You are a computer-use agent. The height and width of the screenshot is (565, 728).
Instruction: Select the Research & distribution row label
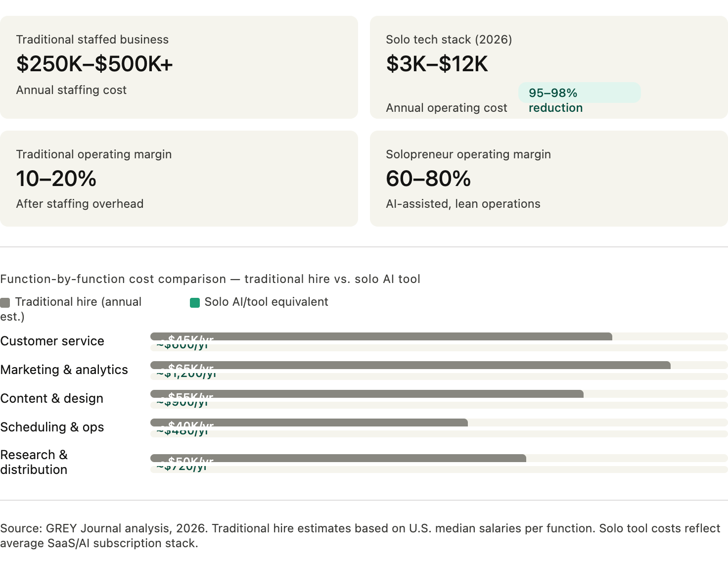[34, 462]
